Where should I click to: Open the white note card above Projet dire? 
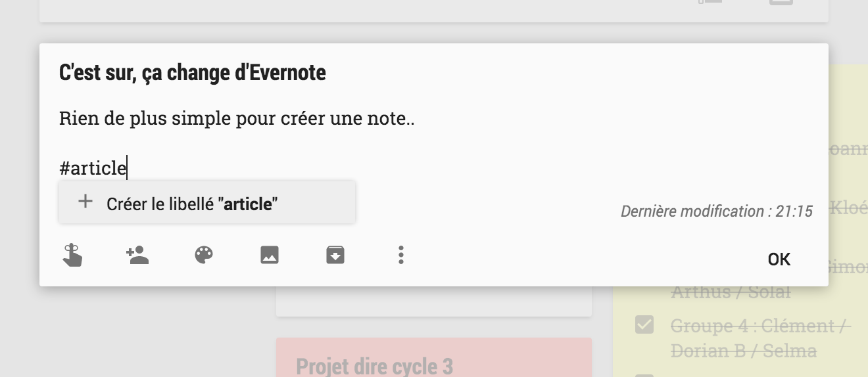[x=434, y=301]
